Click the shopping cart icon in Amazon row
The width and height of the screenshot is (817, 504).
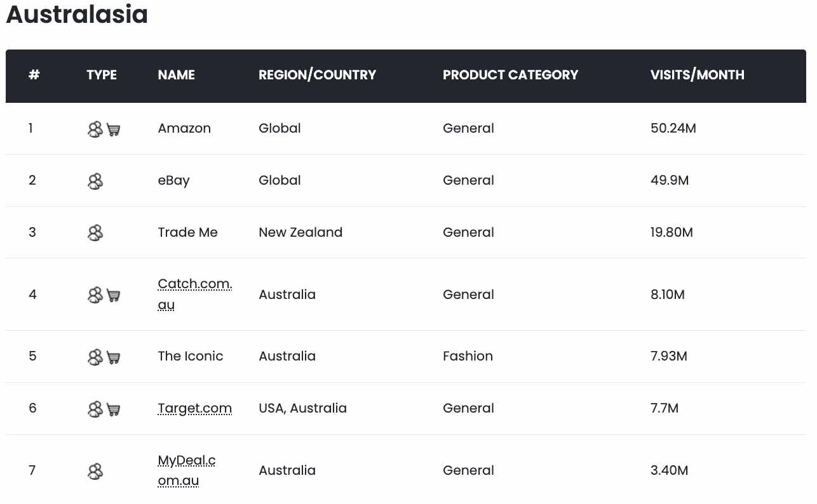114,130
